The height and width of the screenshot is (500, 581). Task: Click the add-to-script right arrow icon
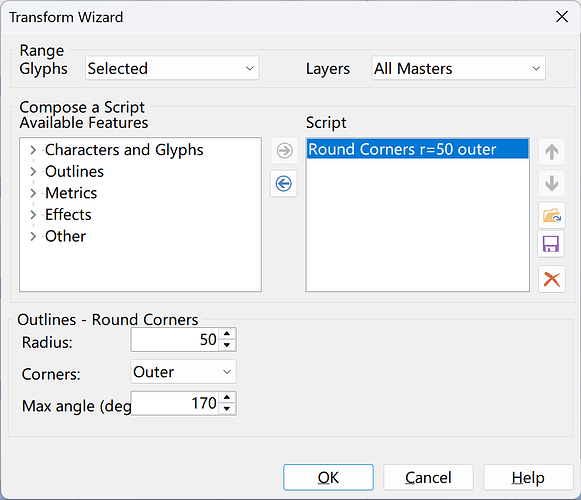tap(284, 151)
